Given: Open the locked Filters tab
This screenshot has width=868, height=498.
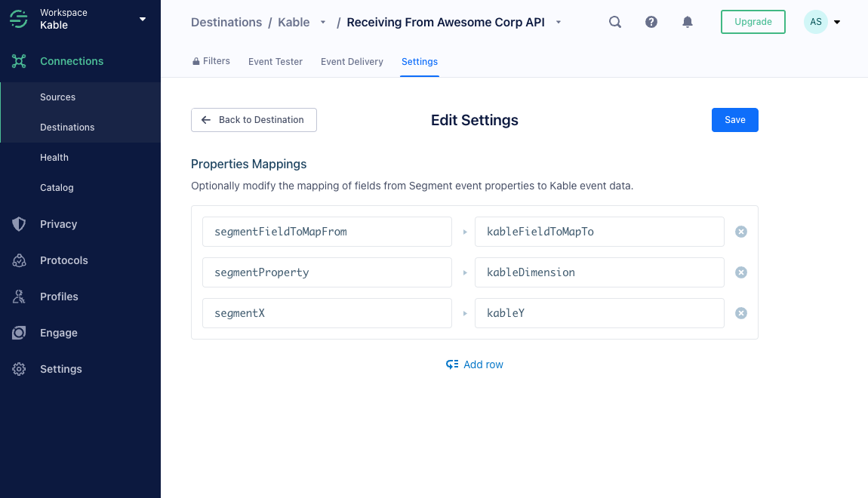Looking at the screenshot, I should tap(211, 61).
